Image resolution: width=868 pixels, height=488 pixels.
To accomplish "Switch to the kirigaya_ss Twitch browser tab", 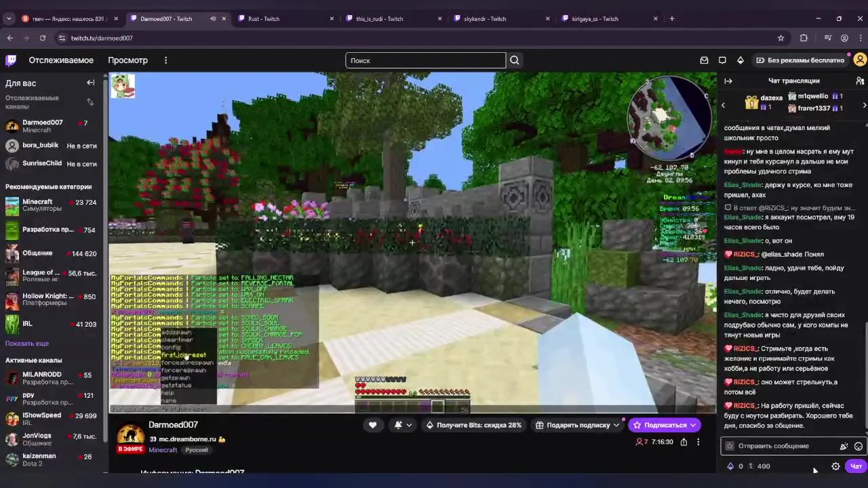I will (608, 18).
